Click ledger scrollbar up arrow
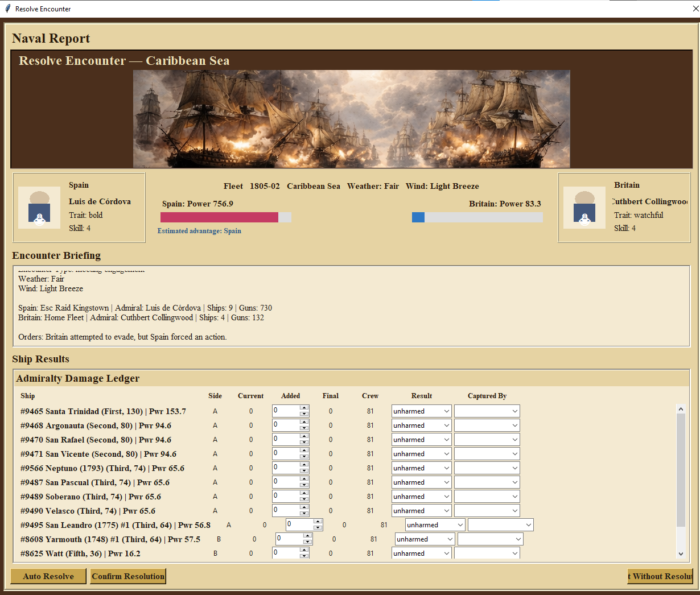Image resolution: width=700 pixels, height=595 pixels. [x=681, y=408]
